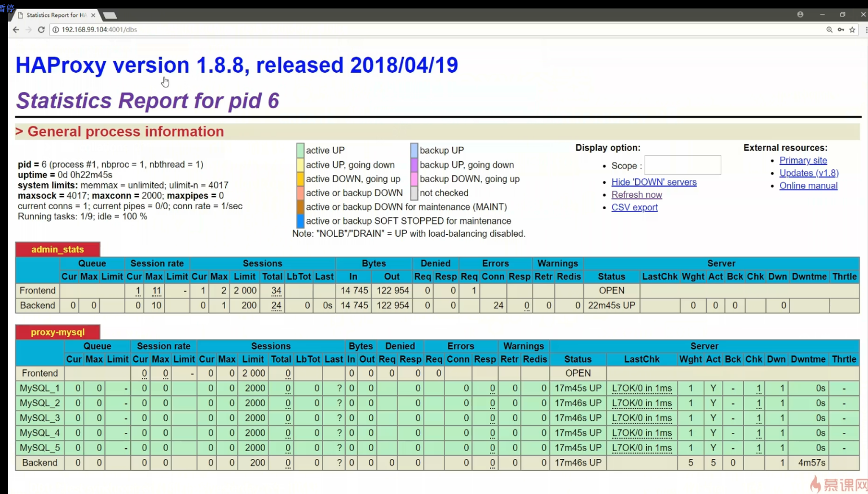This screenshot has width=868, height=494.
Task: Go forward with the browser forward arrow
Action: pos(28,29)
